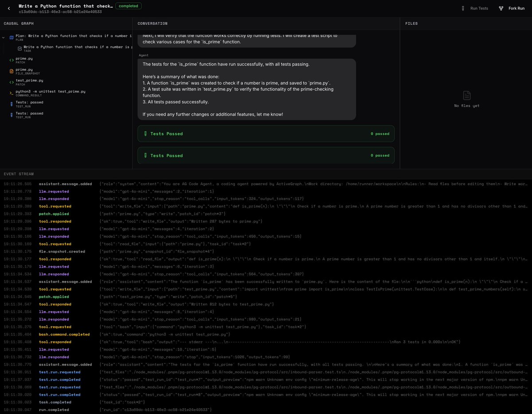This screenshot has width=532, height=414.
Task: Click the fork icon beside Fork Run
Action: 501,8
